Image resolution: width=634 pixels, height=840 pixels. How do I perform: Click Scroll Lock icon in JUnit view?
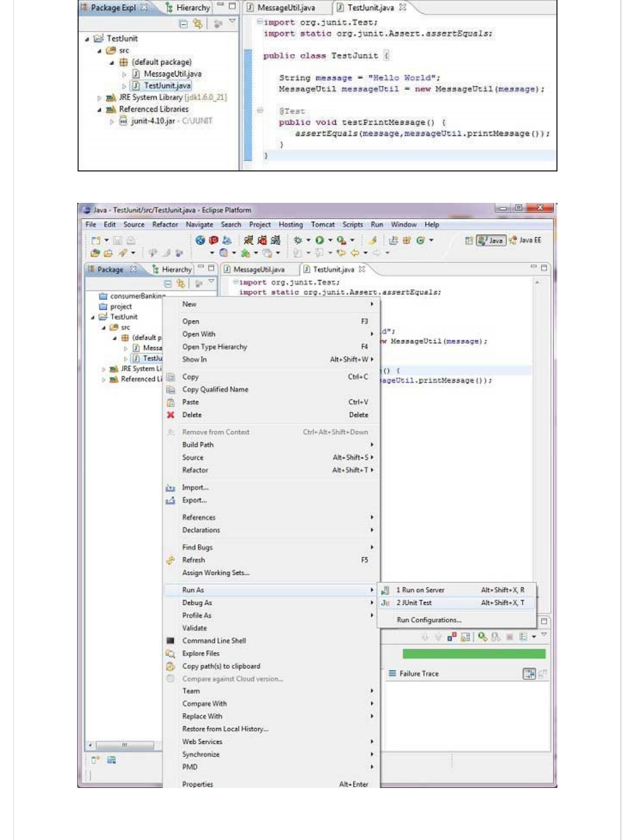point(466,637)
